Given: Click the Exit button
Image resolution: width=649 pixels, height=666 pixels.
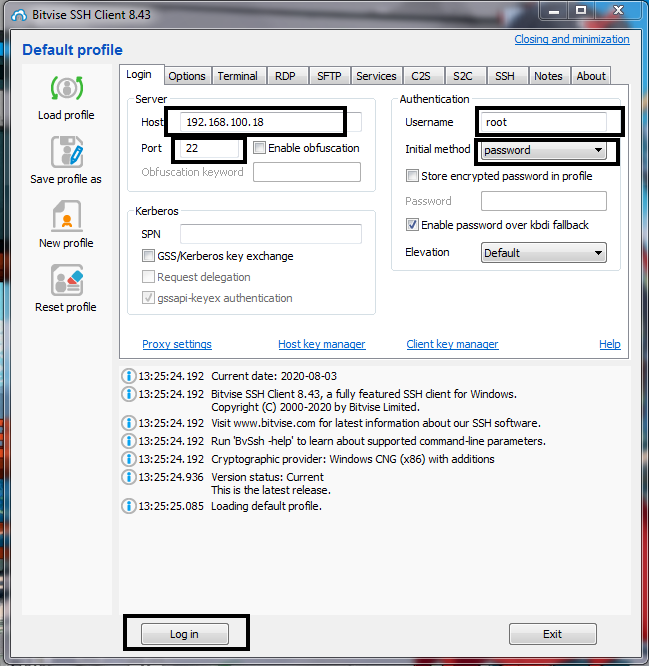Looking at the screenshot, I should pyautogui.click(x=553, y=634).
